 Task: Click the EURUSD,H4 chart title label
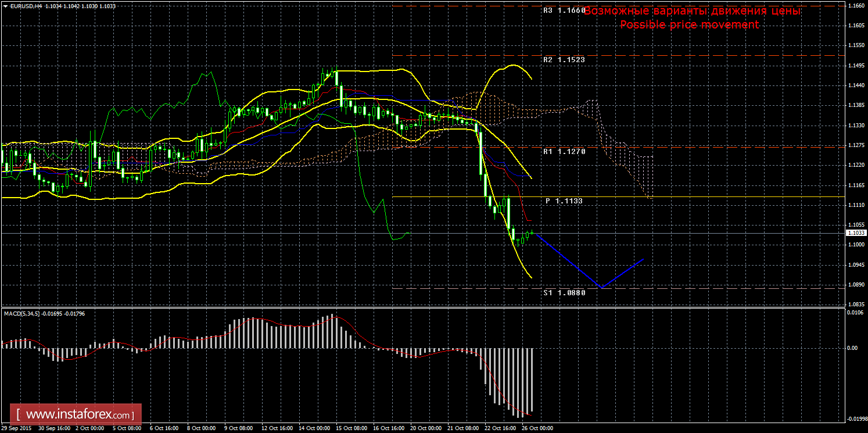coord(22,5)
